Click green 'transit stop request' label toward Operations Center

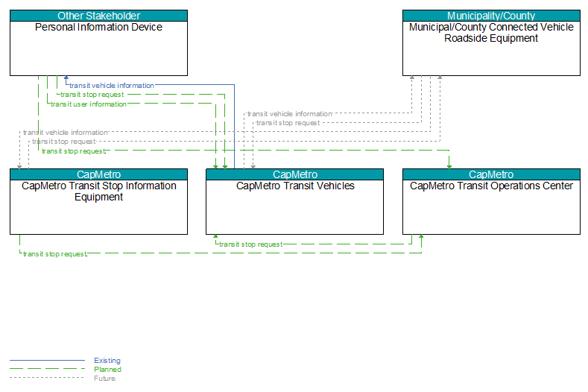[x=74, y=151]
